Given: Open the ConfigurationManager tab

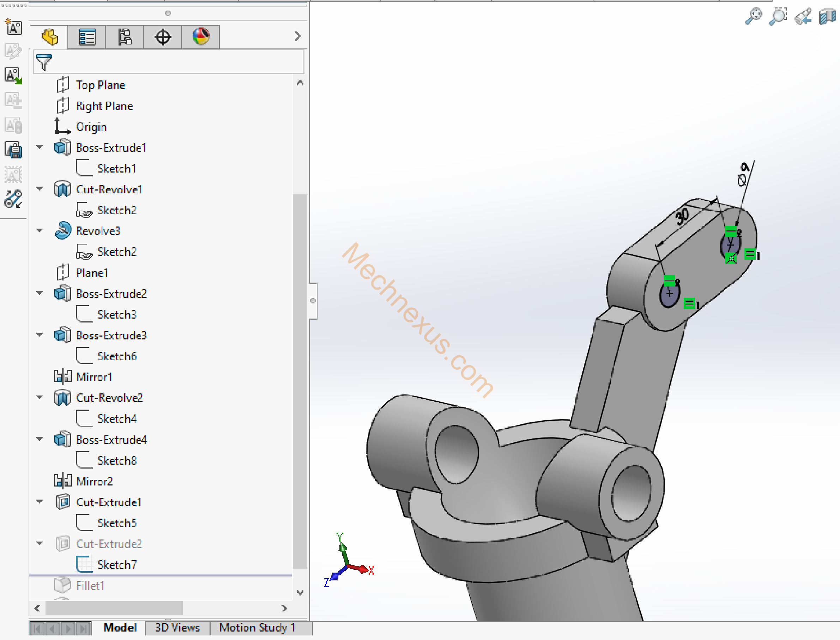Looking at the screenshot, I should (x=125, y=37).
